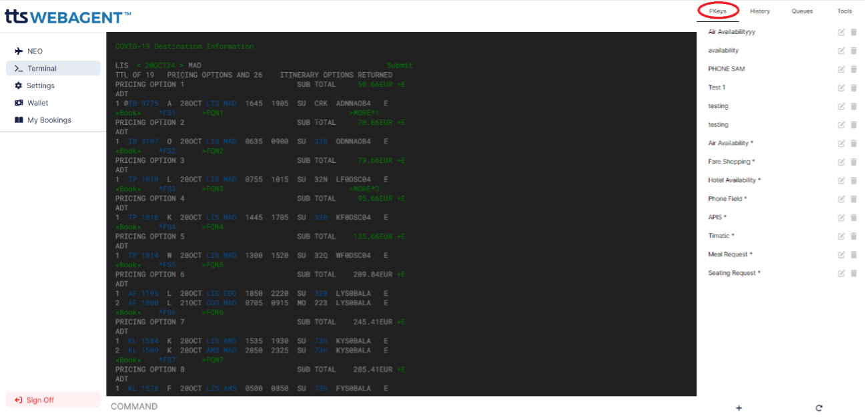Book pricing option 7
The height and width of the screenshot is (418, 868).
[x=128, y=360]
